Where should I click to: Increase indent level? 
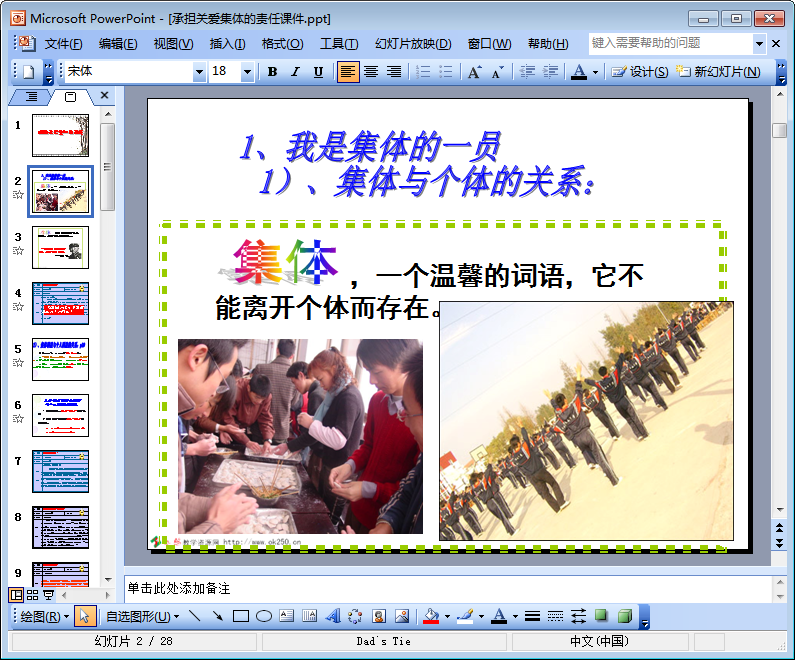click(550, 72)
